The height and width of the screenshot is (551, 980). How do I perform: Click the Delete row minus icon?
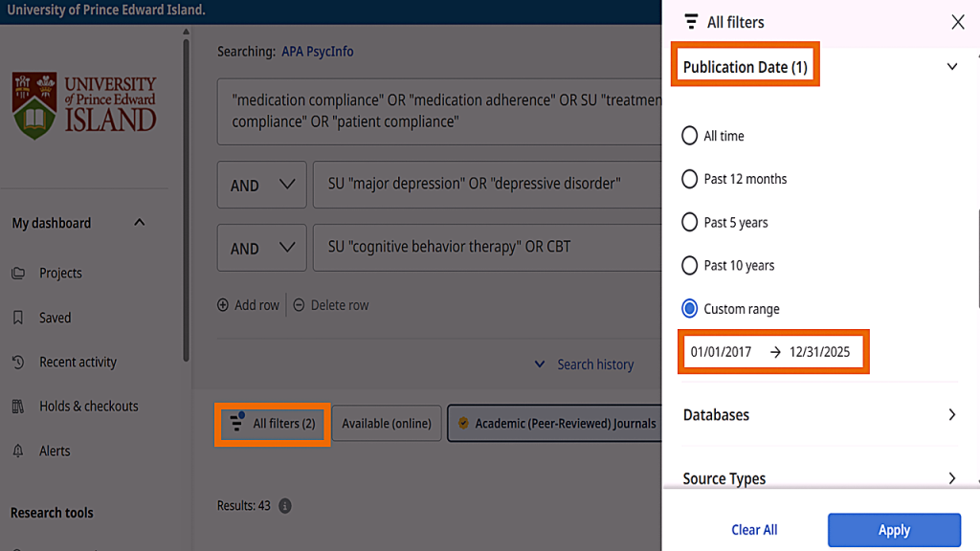pos(299,305)
